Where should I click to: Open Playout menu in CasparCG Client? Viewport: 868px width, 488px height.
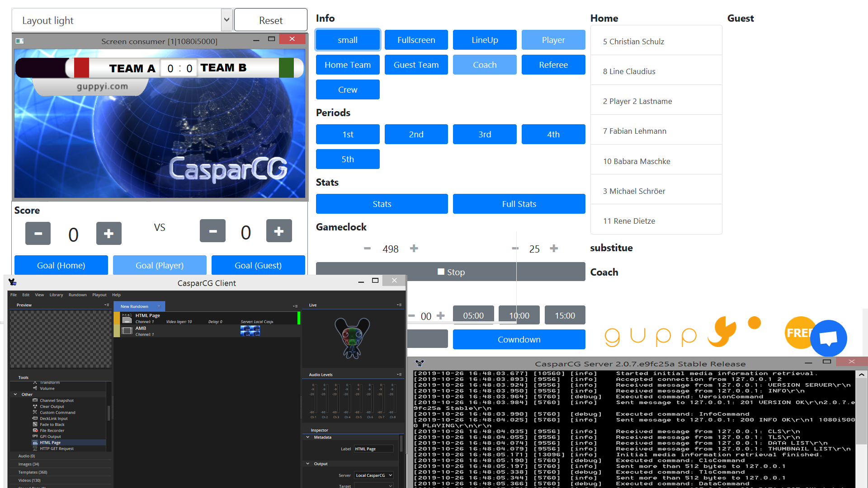coord(99,295)
